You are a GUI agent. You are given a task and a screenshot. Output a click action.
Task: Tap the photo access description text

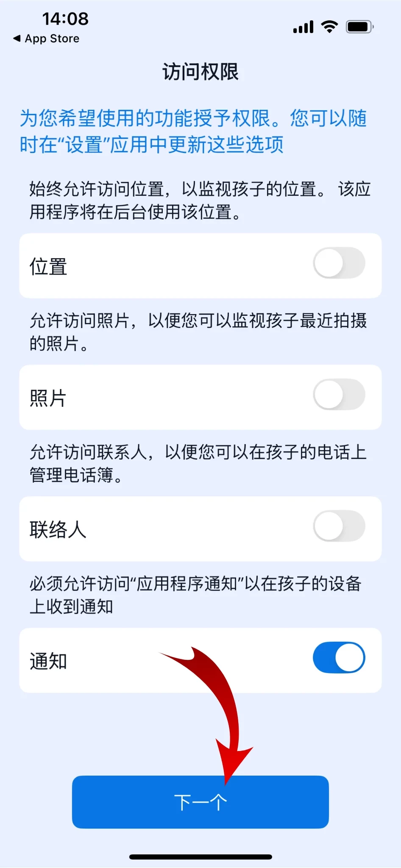point(198,331)
